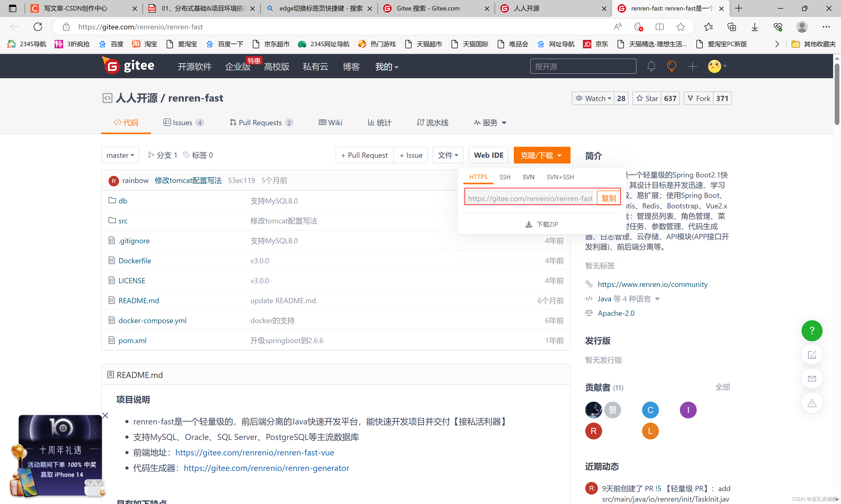Click the orange lightbulb icon in header

[671, 66]
